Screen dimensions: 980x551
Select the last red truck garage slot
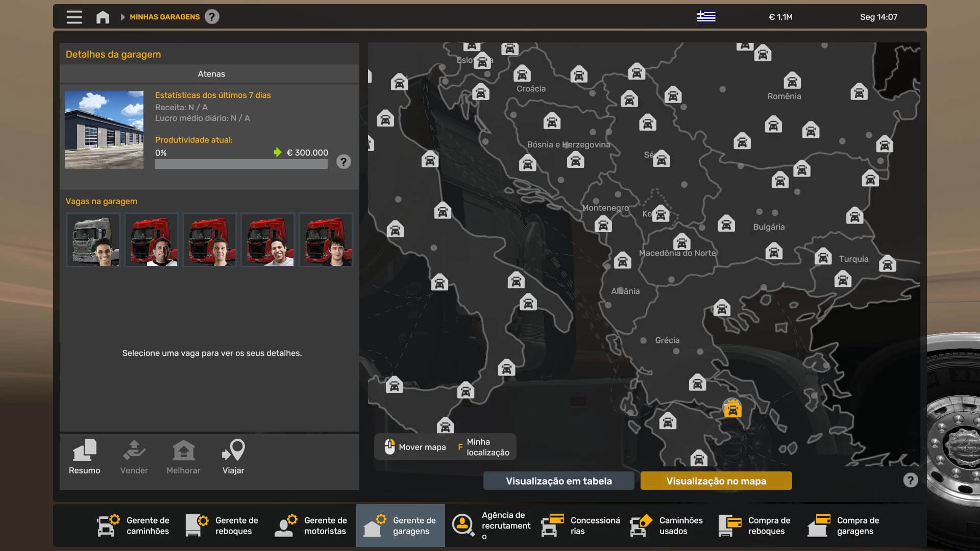tap(326, 240)
